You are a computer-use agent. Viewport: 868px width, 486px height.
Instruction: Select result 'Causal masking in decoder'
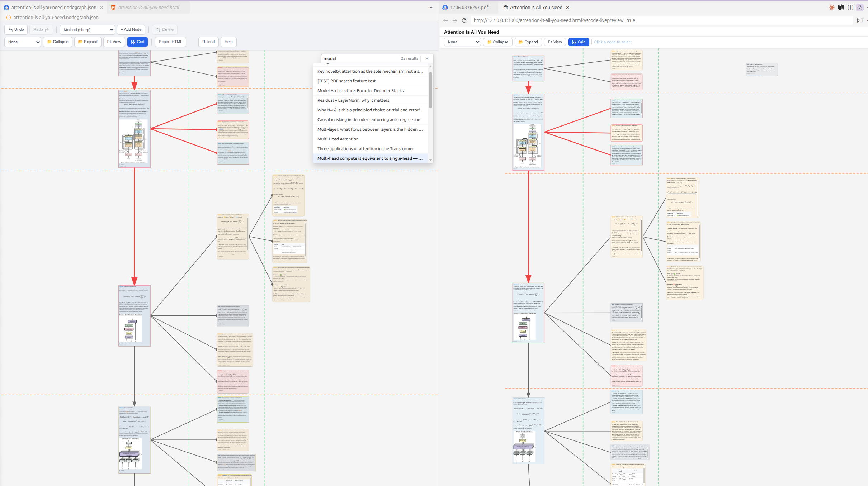pos(371,120)
